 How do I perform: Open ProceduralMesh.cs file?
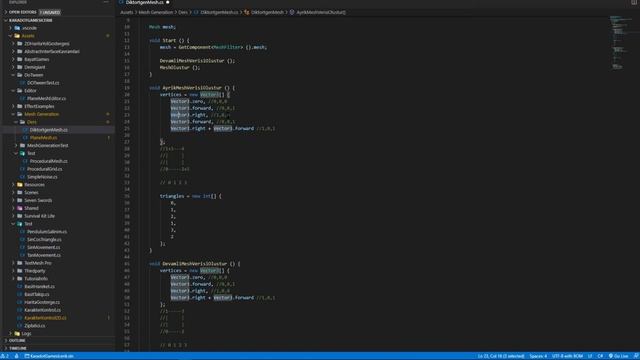point(48,161)
